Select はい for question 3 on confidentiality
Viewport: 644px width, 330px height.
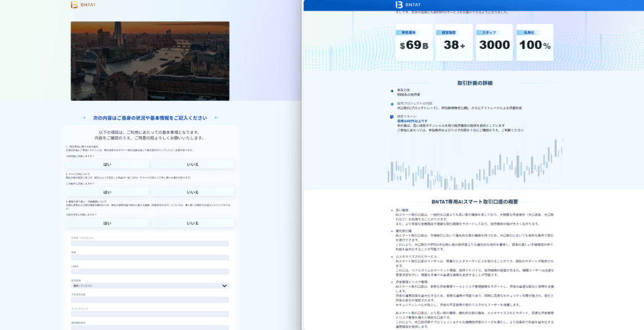(108, 223)
